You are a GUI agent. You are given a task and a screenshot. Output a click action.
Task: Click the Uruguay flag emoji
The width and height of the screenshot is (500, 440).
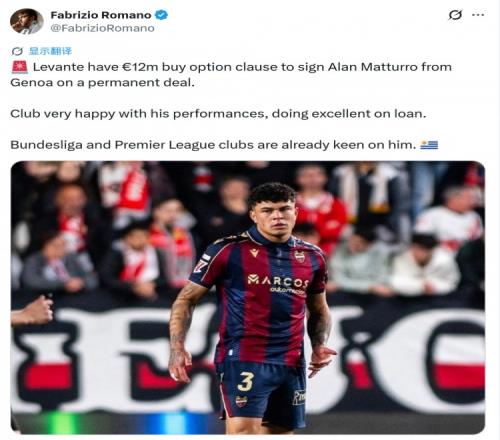[429, 145]
